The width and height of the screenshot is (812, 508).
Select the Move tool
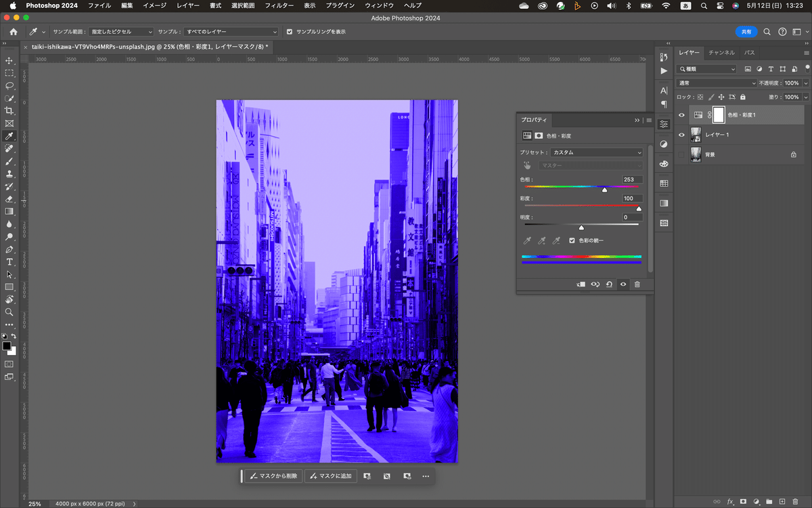9,61
